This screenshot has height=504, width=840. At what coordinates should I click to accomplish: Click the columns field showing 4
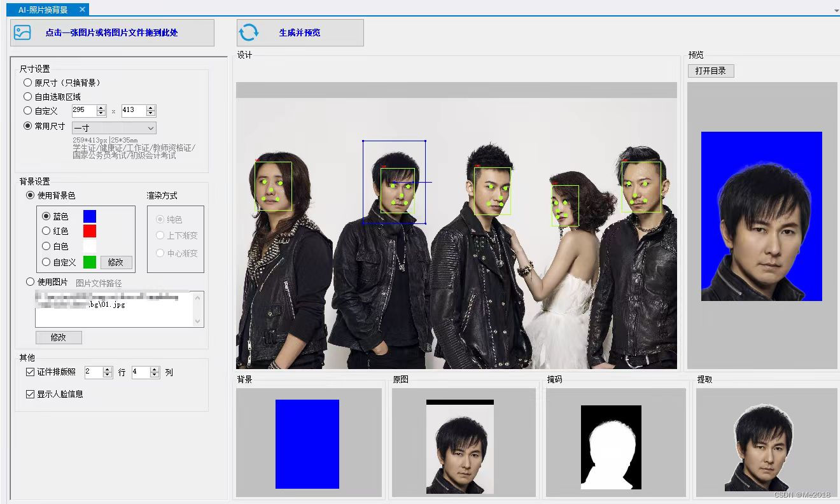pyautogui.click(x=141, y=372)
